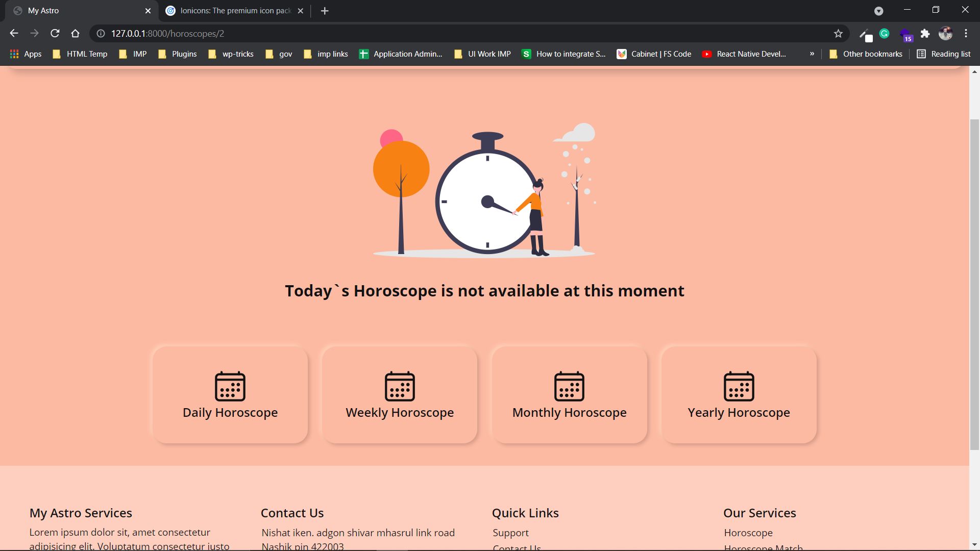Open the Other bookmarks folder
980x551 pixels.
pos(866,54)
